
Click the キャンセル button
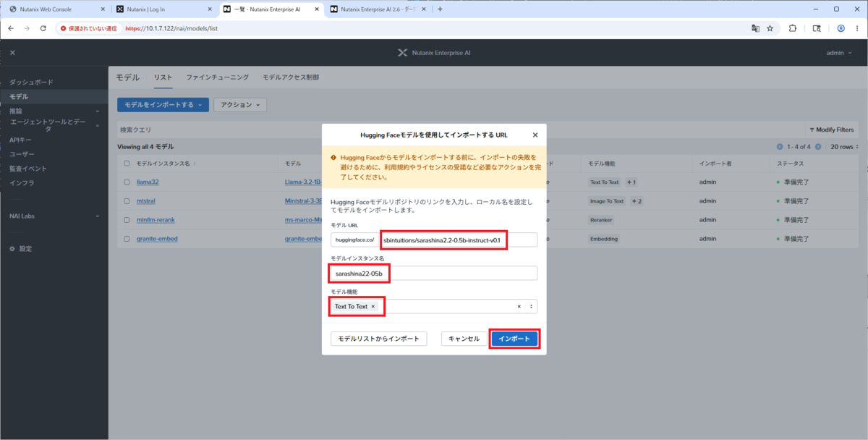[x=464, y=339]
